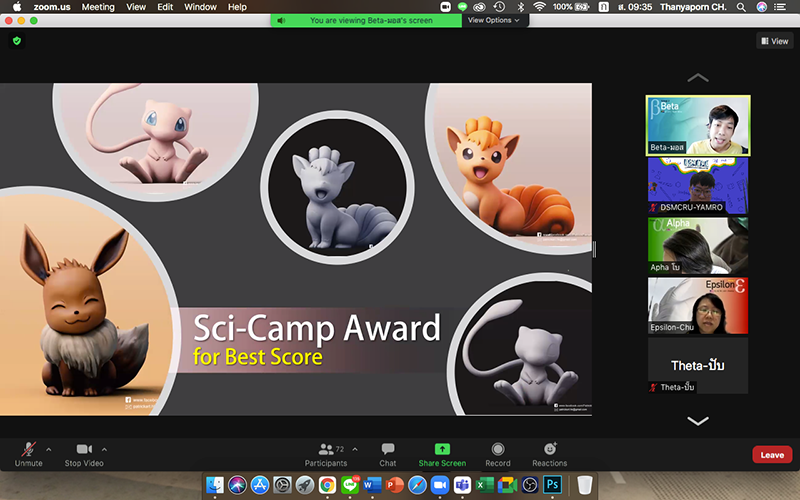The height and width of the screenshot is (500, 800).
Task: Open the Edit menu
Action: (x=165, y=7)
